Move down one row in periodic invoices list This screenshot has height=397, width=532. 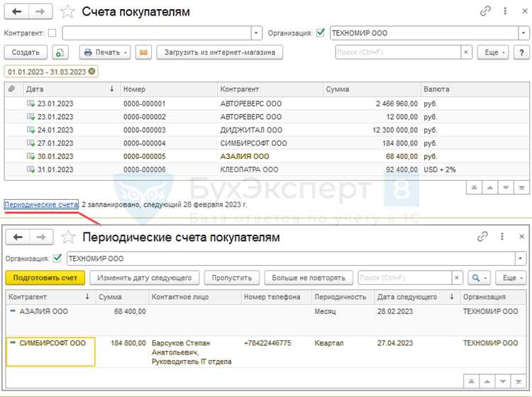point(503,381)
